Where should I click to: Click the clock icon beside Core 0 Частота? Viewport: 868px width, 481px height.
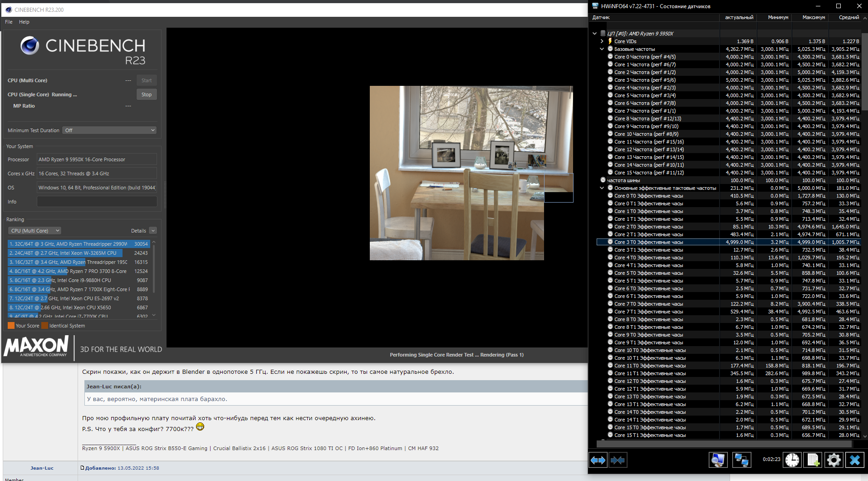(x=610, y=56)
